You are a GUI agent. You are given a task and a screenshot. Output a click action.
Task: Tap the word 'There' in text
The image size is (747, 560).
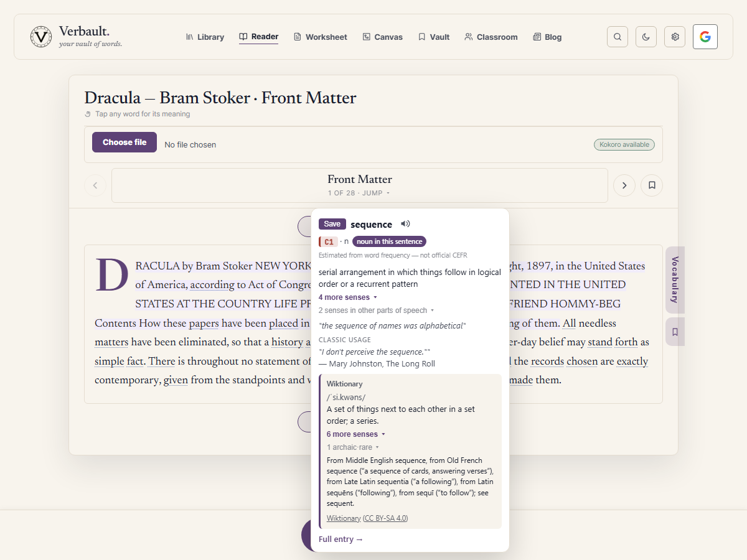tap(162, 362)
